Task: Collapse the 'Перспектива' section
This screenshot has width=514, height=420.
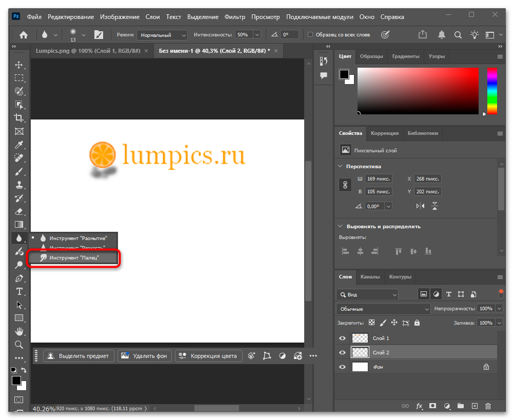Action: click(340, 167)
